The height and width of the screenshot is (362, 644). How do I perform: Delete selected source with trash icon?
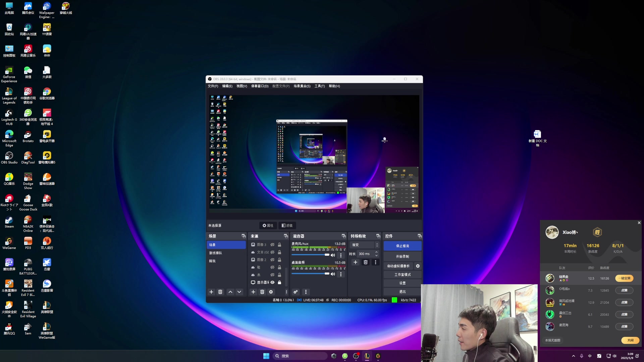click(x=262, y=292)
